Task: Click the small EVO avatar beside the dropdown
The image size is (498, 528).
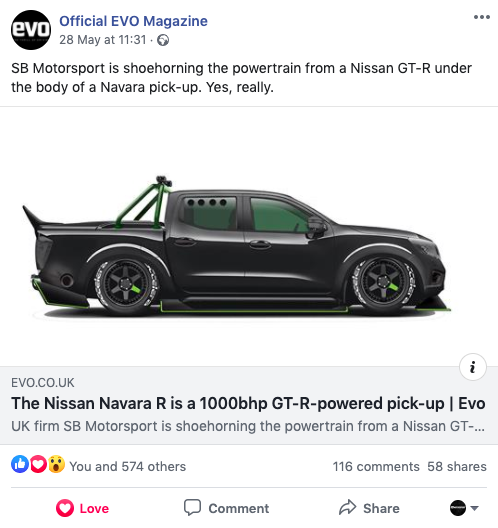Action: point(458,508)
